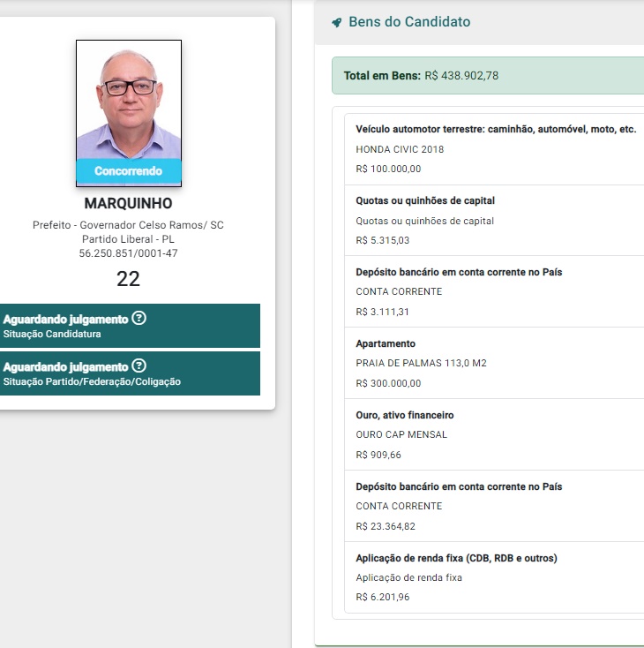This screenshot has width=644, height=648.
Task: Select the HONDA CIVIC 2018 description
Action: [x=400, y=149]
